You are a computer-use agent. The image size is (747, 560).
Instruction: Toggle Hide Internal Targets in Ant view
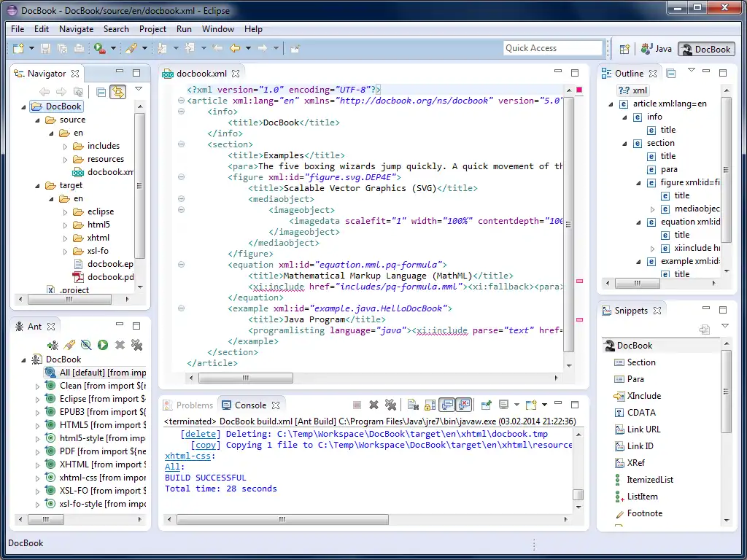(x=86, y=345)
